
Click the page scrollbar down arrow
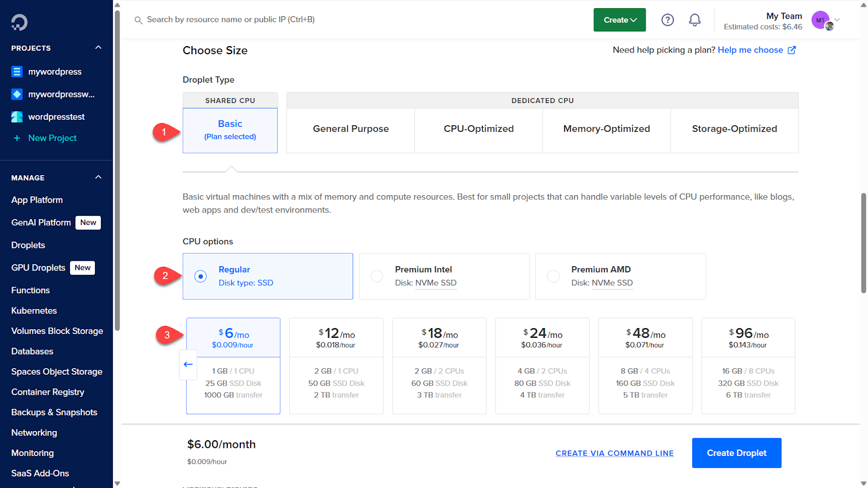(x=864, y=483)
